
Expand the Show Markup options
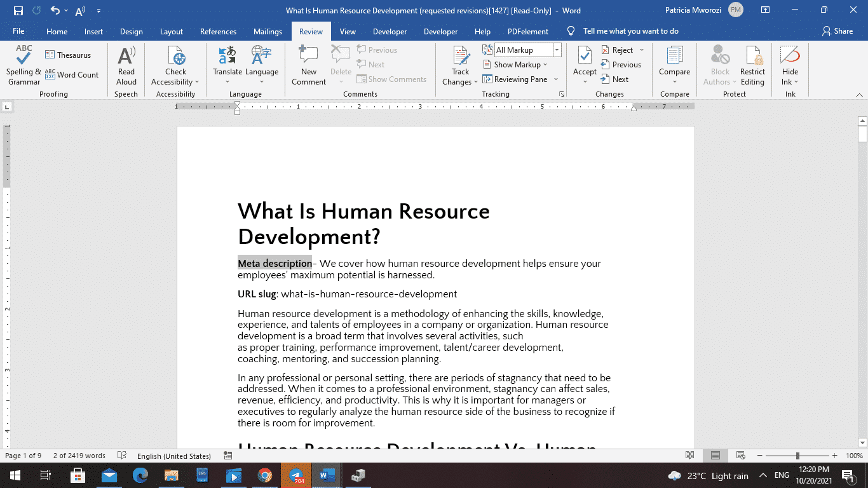(x=516, y=64)
